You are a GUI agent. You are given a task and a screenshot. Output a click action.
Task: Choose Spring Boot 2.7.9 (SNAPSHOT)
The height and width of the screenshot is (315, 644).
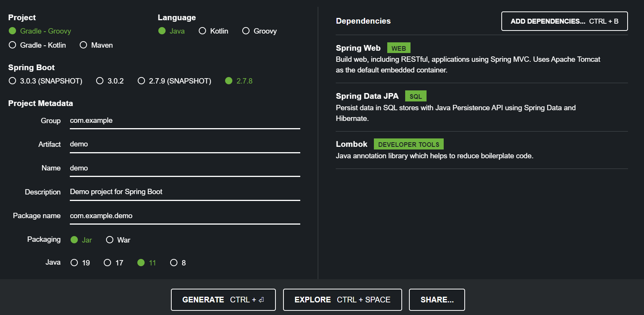[174, 81]
